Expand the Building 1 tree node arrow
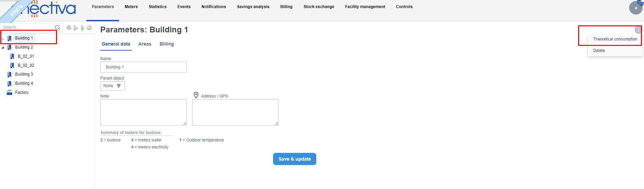This screenshot has height=189, width=644. 3,39
